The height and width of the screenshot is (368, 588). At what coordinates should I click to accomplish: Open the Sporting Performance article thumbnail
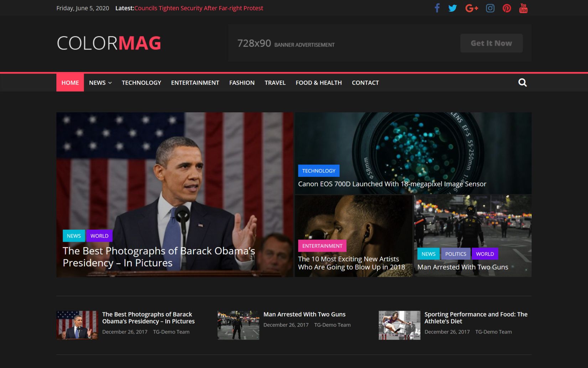click(x=399, y=325)
